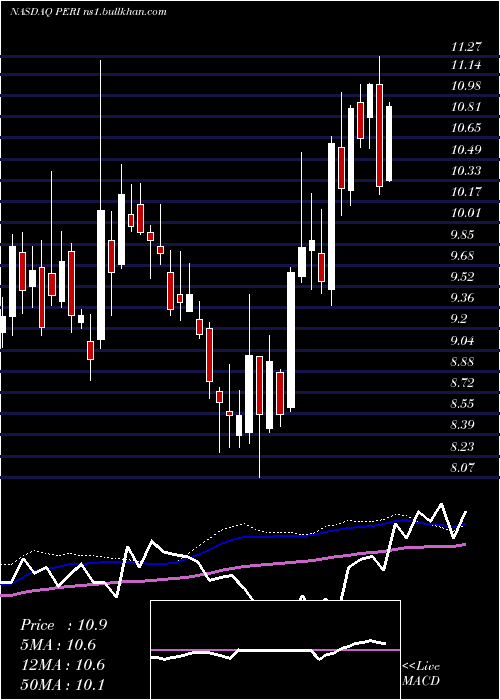The image size is (500, 700).
Task: Click the 10.49 price axis label
Action: click(466, 150)
